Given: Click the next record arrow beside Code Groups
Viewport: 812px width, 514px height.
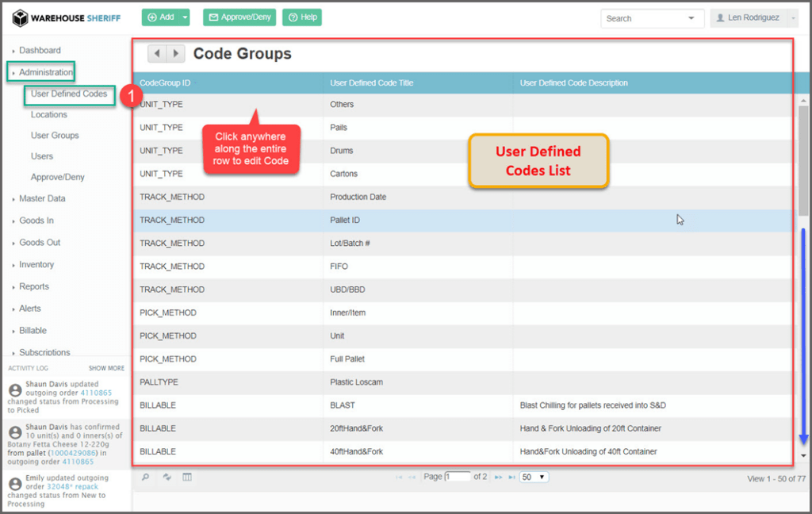Looking at the screenshot, I should [x=175, y=53].
